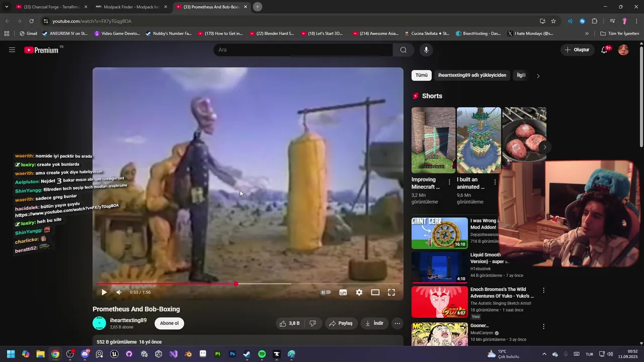Open more actions menu below video
Screen dimensions: 644x362
click(x=397, y=323)
